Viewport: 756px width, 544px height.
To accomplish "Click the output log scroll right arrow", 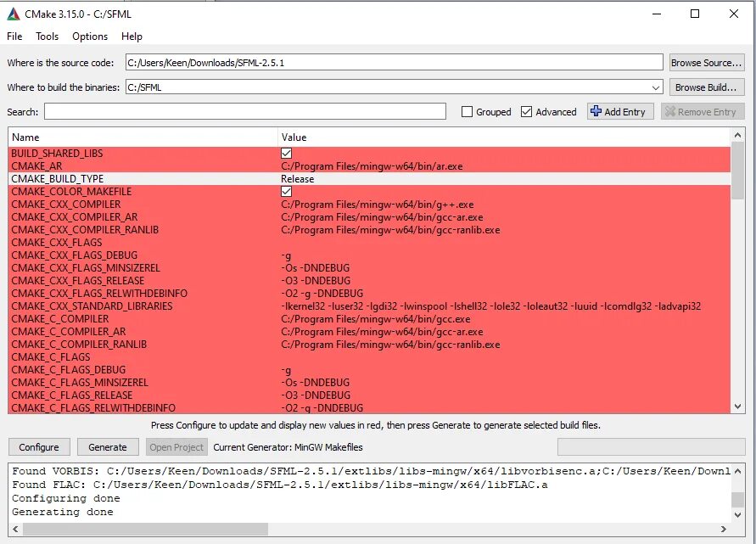I will 723,529.
